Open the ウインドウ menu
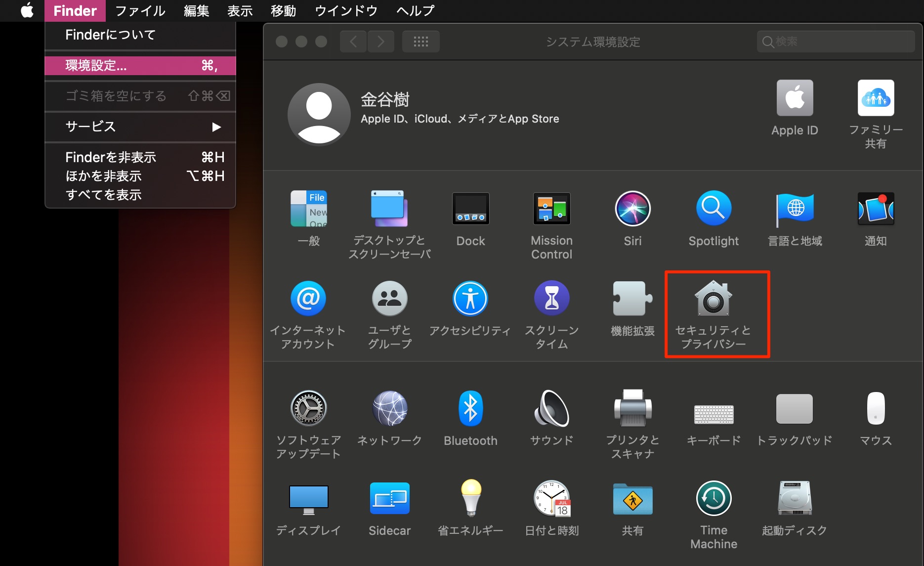 pos(346,10)
